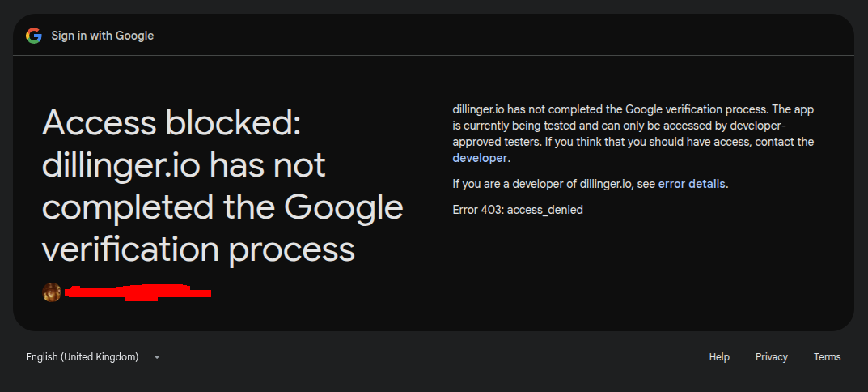Viewport: 868px width, 392px height.
Task: Click the Access blocked heading first line
Action: pos(171,122)
